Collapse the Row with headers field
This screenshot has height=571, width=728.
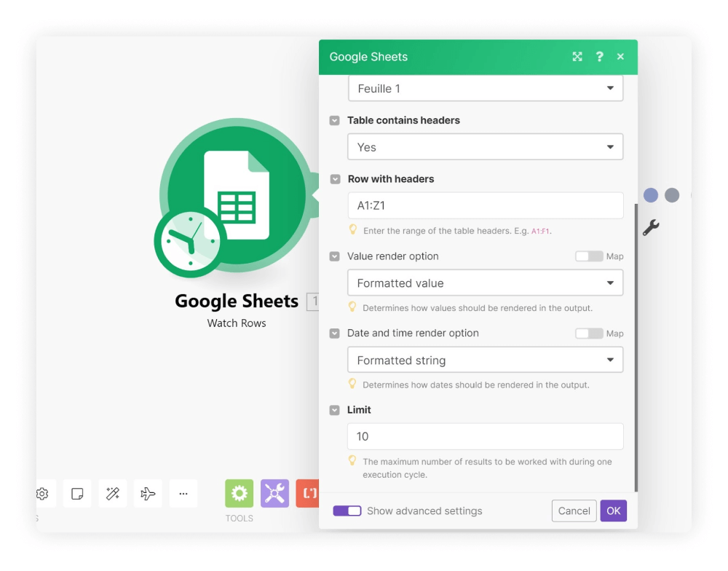(335, 179)
